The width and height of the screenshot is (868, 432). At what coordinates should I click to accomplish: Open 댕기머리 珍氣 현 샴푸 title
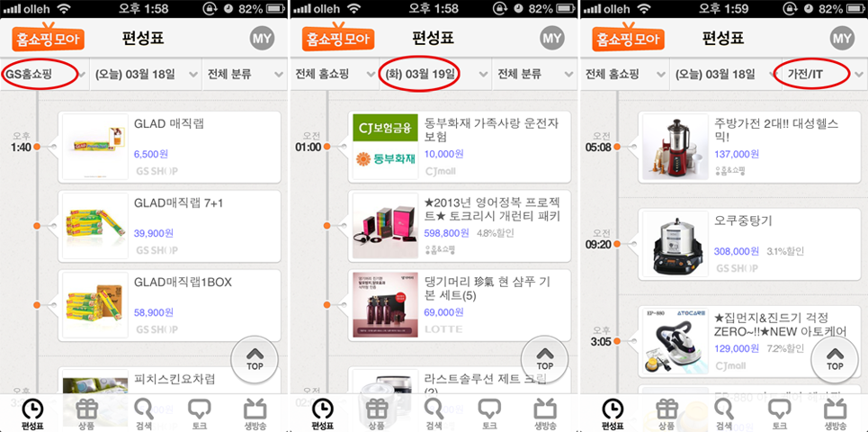[x=488, y=289]
